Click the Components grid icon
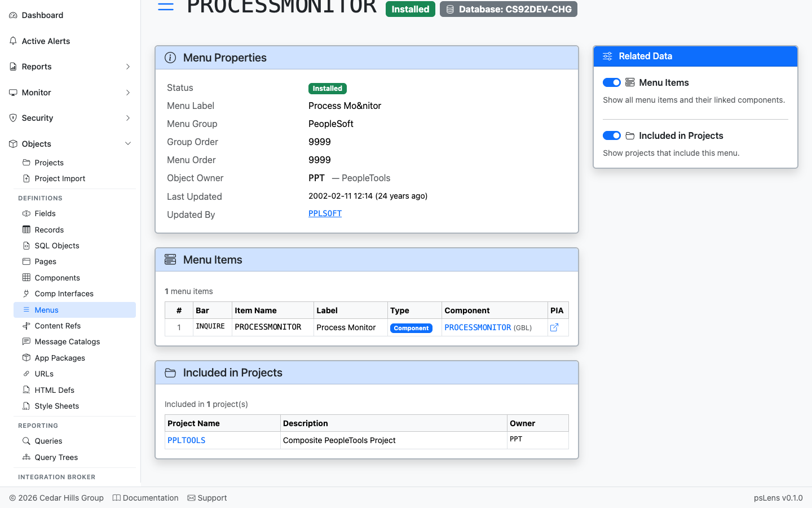Image resolution: width=812 pixels, height=508 pixels. 27,277
